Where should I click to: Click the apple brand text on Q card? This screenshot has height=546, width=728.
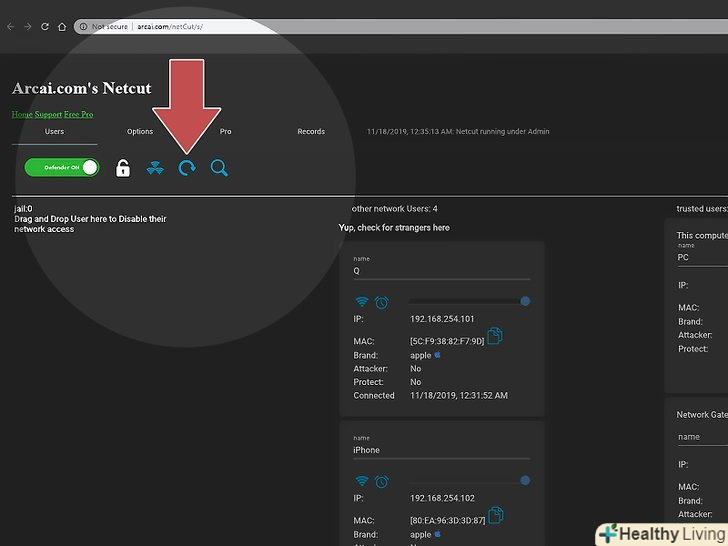coord(421,355)
